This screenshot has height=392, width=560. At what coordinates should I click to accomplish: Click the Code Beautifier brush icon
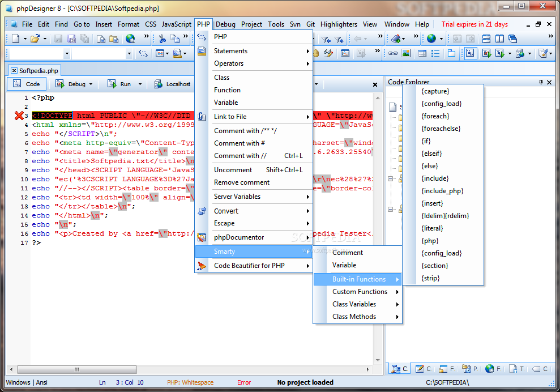coord(202,266)
